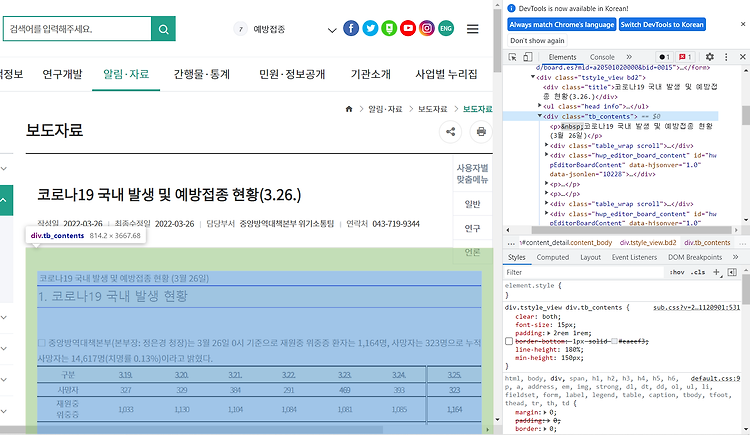The height and width of the screenshot is (435, 750).
Task: Click the share icon button
Action: (451, 132)
